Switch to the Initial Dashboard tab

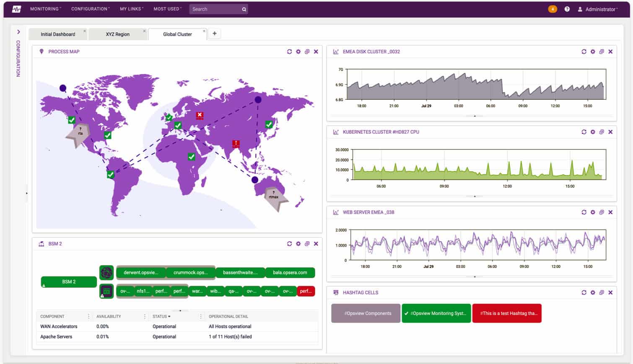58,34
